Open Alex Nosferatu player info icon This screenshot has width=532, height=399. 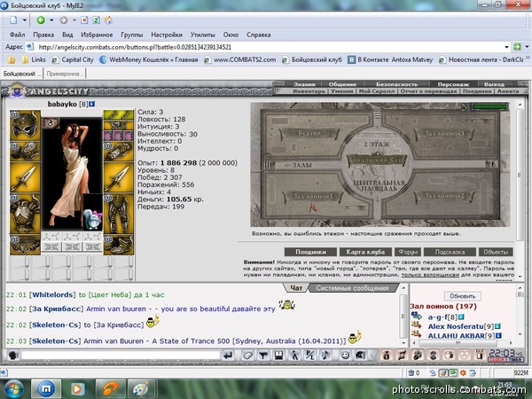[x=497, y=326]
